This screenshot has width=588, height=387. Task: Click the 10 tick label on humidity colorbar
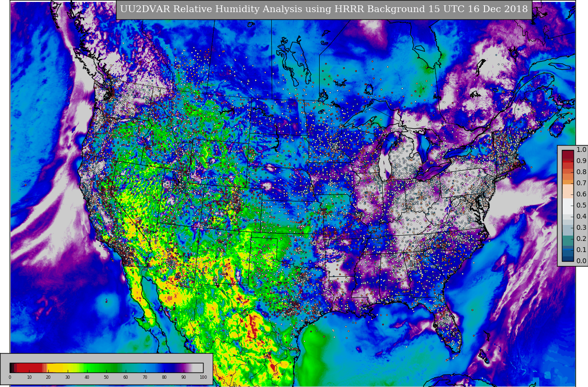(x=29, y=377)
